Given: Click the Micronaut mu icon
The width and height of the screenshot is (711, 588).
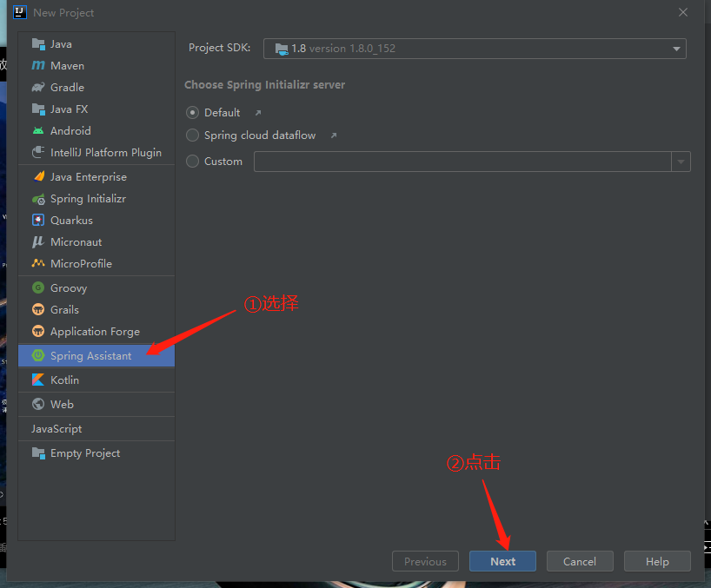Looking at the screenshot, I should [x=38, y=242].
